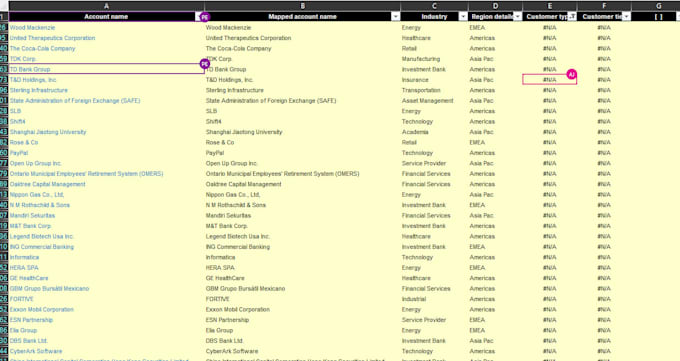Open the TD Bank Group link in column A

[30, 69]
